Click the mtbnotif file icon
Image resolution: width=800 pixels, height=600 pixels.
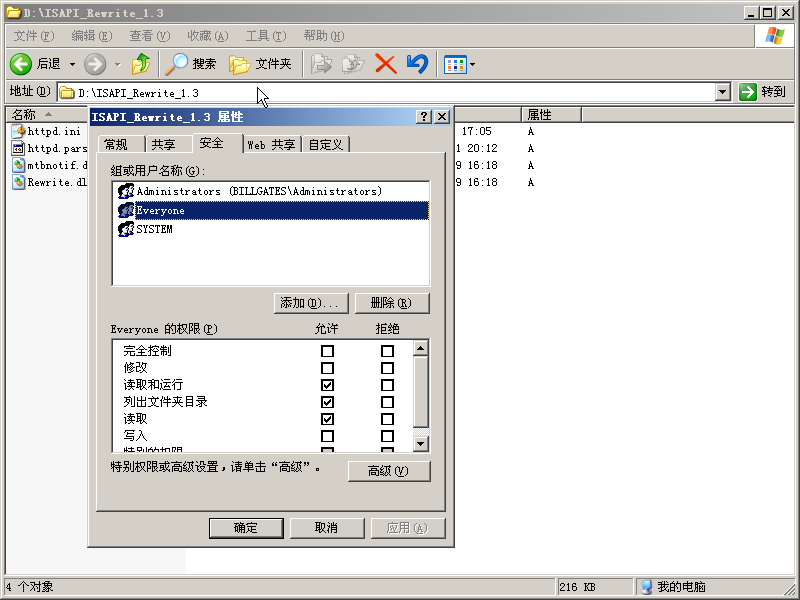[x=18, y=165]
